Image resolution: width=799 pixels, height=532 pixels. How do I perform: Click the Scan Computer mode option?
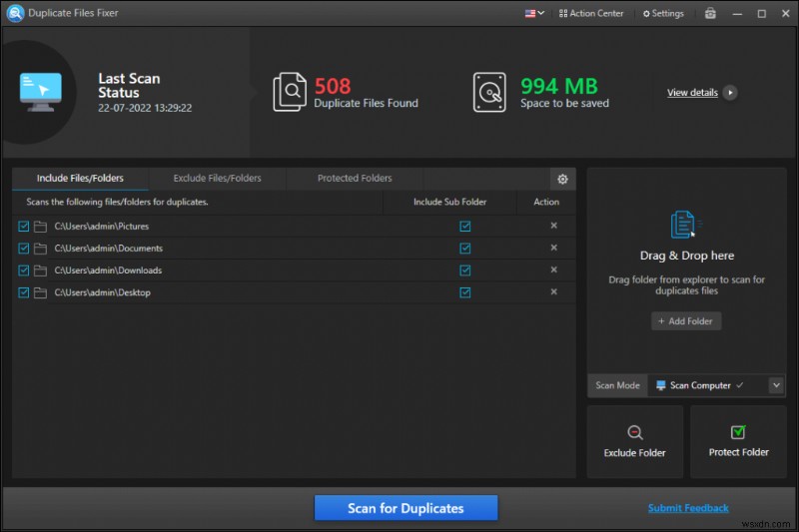(x=700, y=385)
